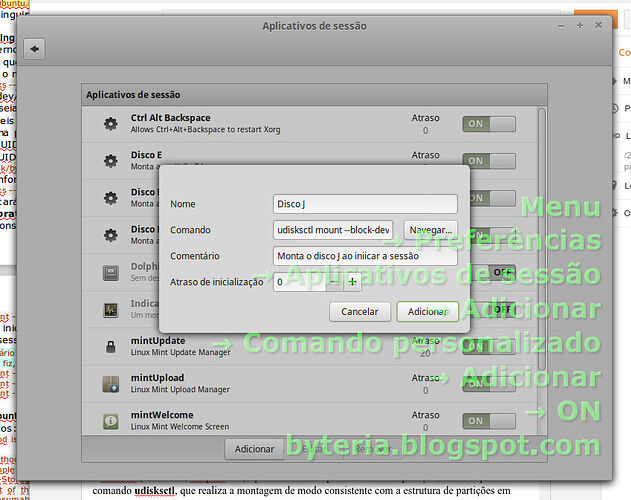Toggle the mintWelcome ON switch
The image size is (631, 500).
pyautogui.click(x=489, y=421)
